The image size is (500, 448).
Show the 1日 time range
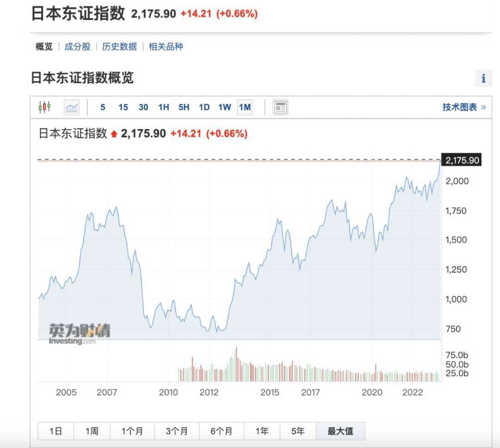[x=56, y=431]
